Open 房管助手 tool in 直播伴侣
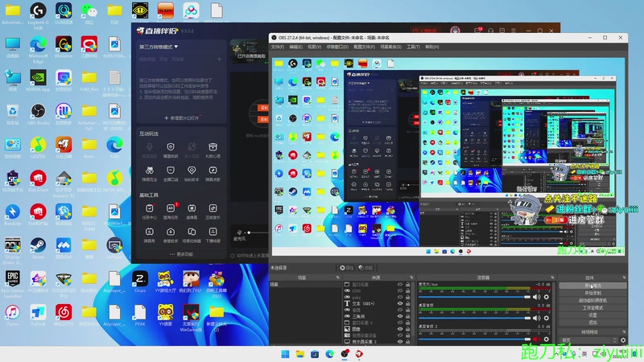This screenshot has height=362, width=644. 171,235
